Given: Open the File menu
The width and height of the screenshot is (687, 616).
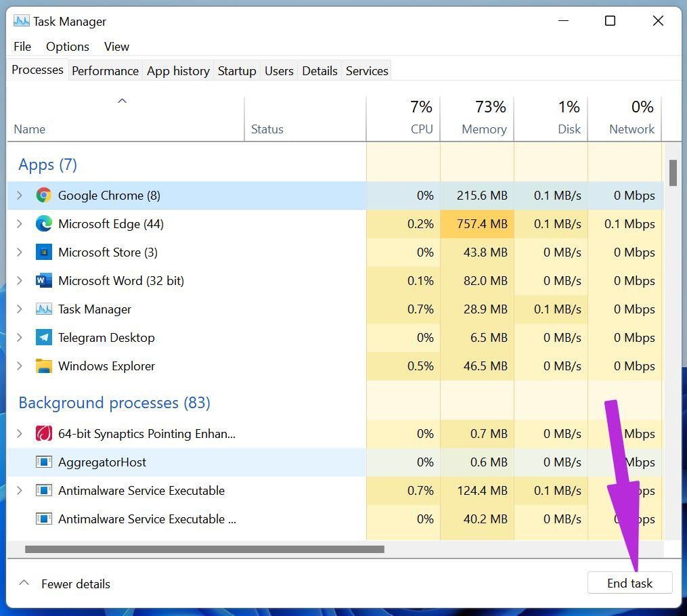Looking at the screenshot, I should pos(22,47).
